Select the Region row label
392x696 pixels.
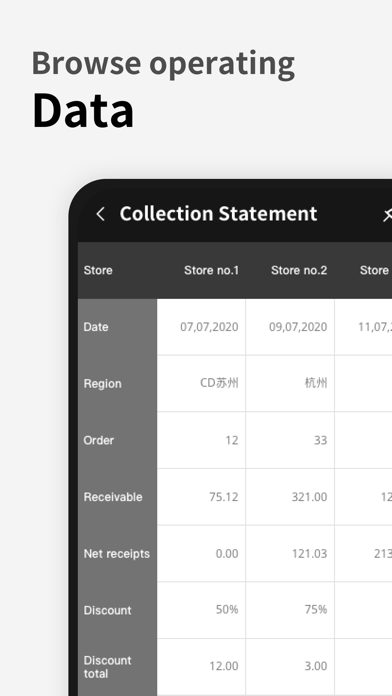(102, 384)
